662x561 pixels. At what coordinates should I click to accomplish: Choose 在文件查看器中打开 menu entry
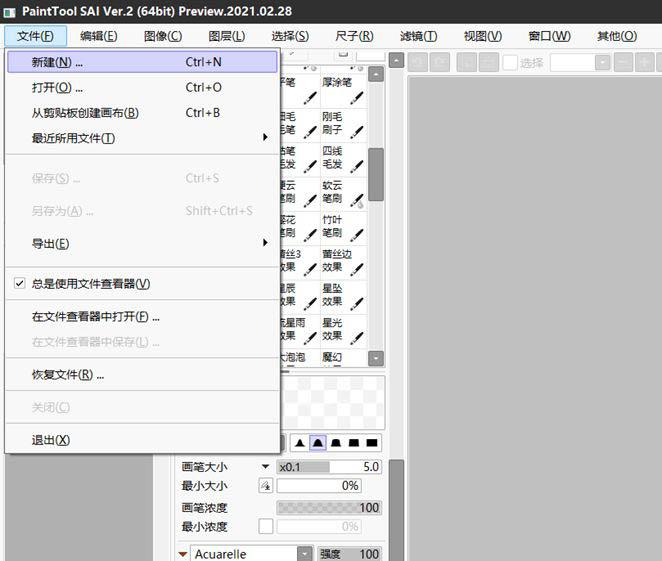click(x=142, y=317)
